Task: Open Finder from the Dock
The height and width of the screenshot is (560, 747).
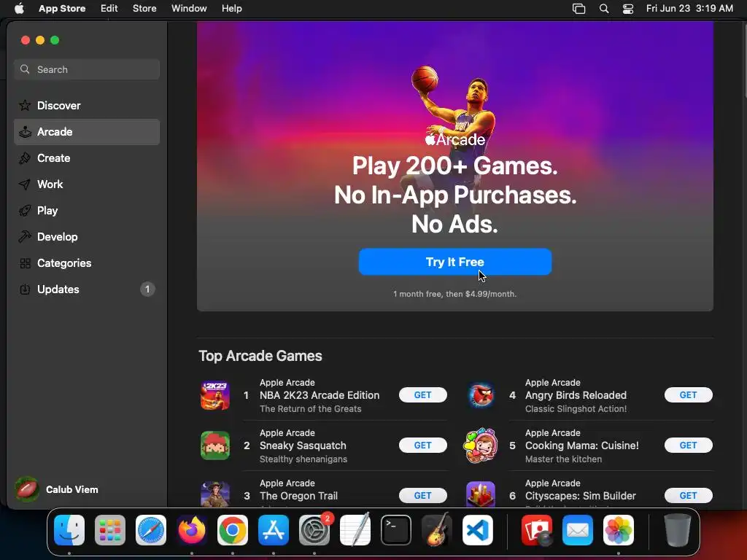Action: [69, 530]
